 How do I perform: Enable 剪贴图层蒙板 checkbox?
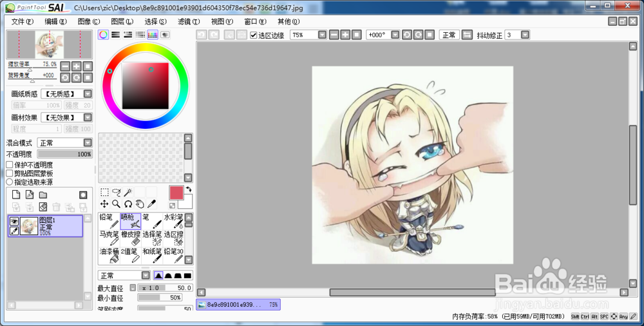(10, 173)
